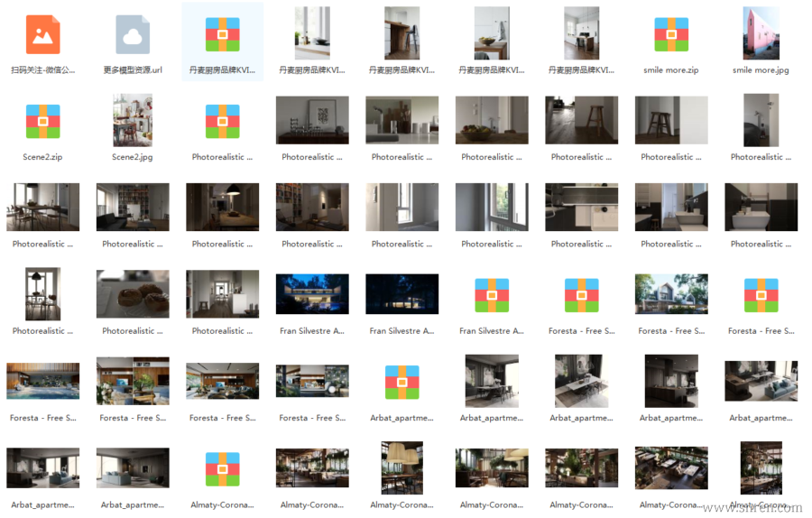Select Photorealistic thumbnail of white bathtub close-up
Screen dimensions: 812x518
(x=761, y=207)
